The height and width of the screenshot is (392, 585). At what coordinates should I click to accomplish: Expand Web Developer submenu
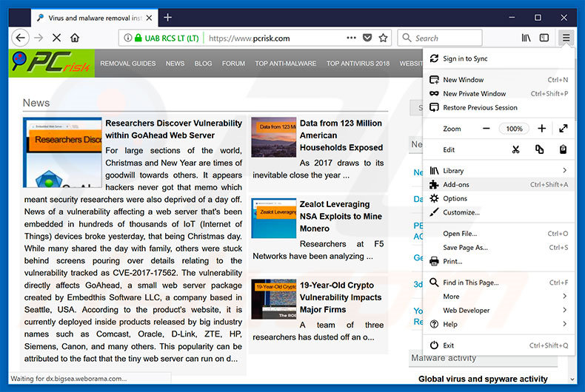click(x=498, y=311)
